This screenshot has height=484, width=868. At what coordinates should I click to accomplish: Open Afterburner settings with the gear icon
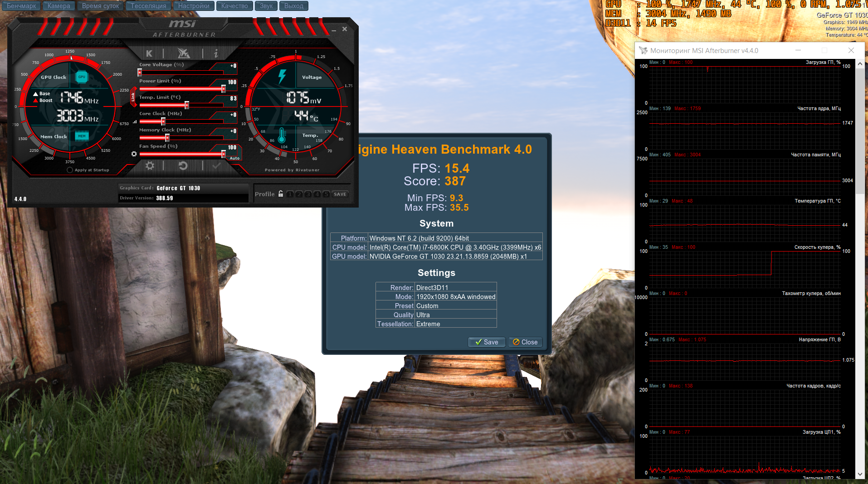[x=150, y=166]
